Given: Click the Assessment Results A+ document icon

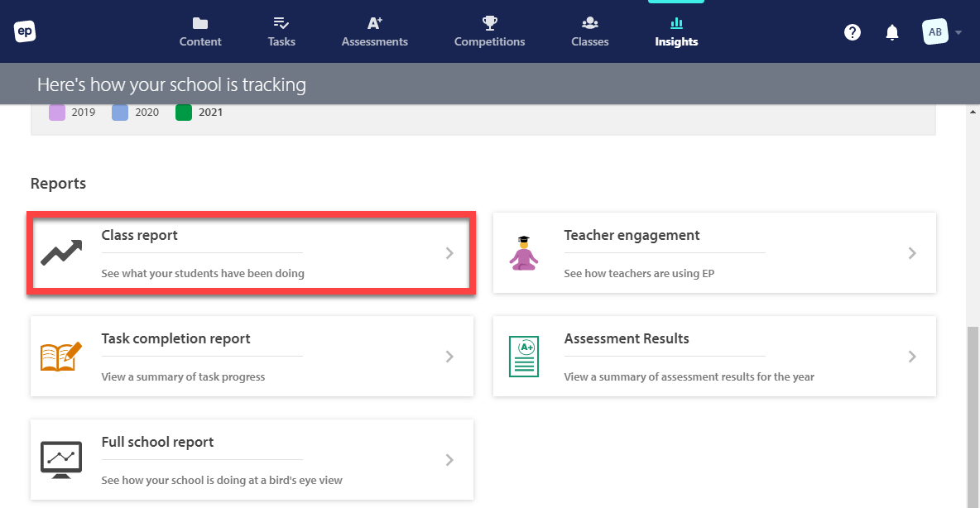Looking at the screenshot, I should click(524, 356).
